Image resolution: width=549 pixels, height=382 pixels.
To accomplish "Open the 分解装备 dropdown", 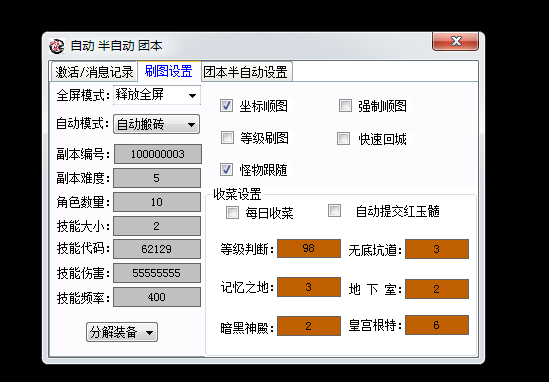I will (x=122, y=332).
